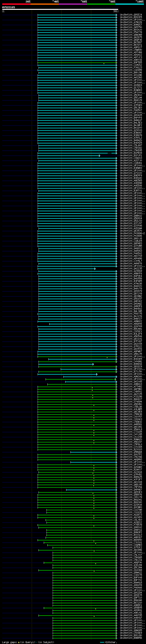Click short alignment bar for UniRef100_B1PJP1

tap(69, 156)
